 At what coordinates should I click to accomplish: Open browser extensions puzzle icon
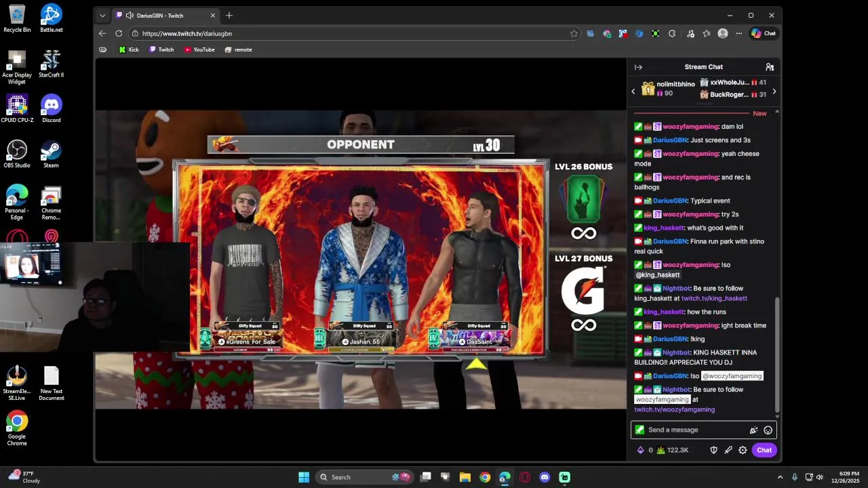tap(672, 33)
